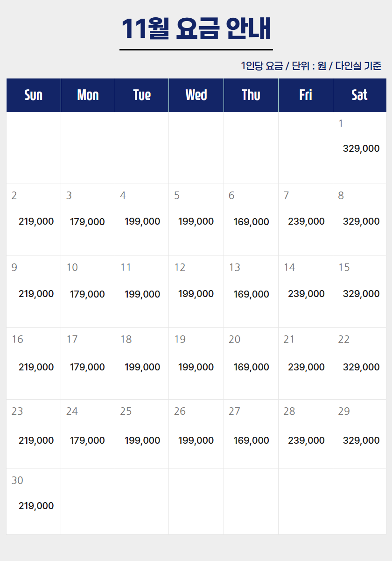Click the 11월 요금 안내 title
Screen dimensions: 392x561
coord(196,29)
